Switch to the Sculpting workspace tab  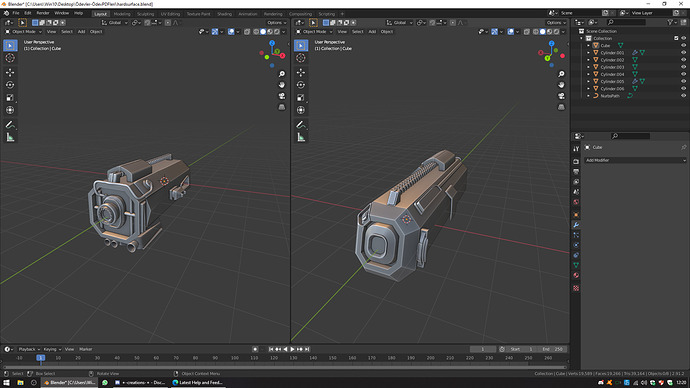[145, 14]
